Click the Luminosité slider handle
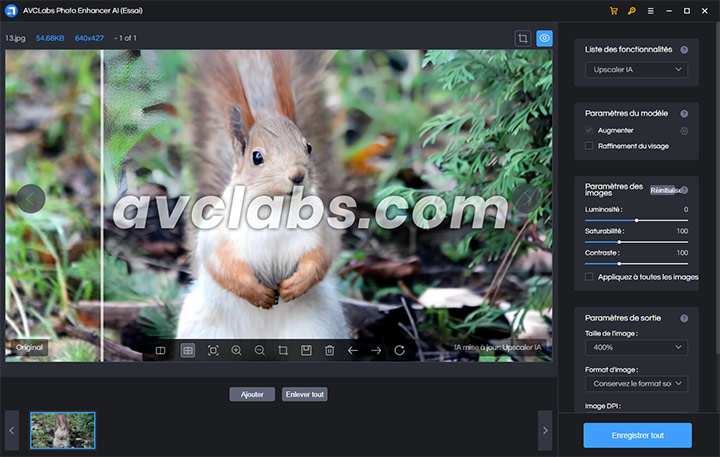 (x=636, y=220)
